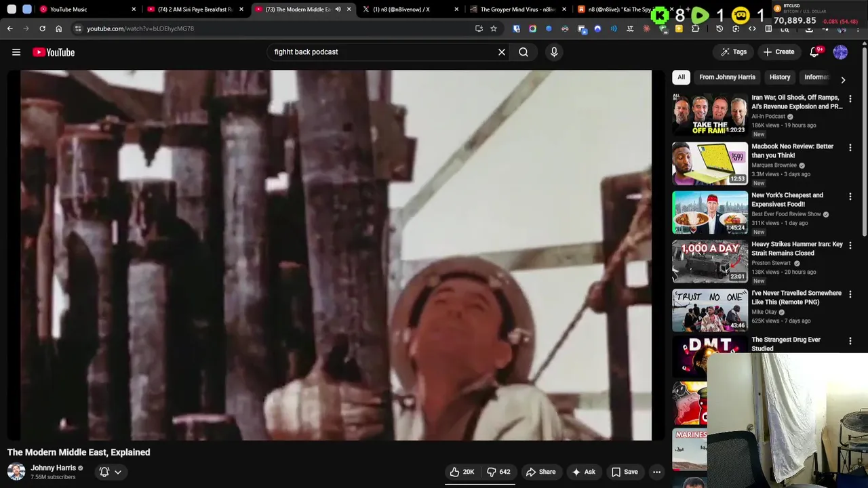Open Heavy Strikes Hammer Iran video title
868x488 pixels.
(797, 249)
